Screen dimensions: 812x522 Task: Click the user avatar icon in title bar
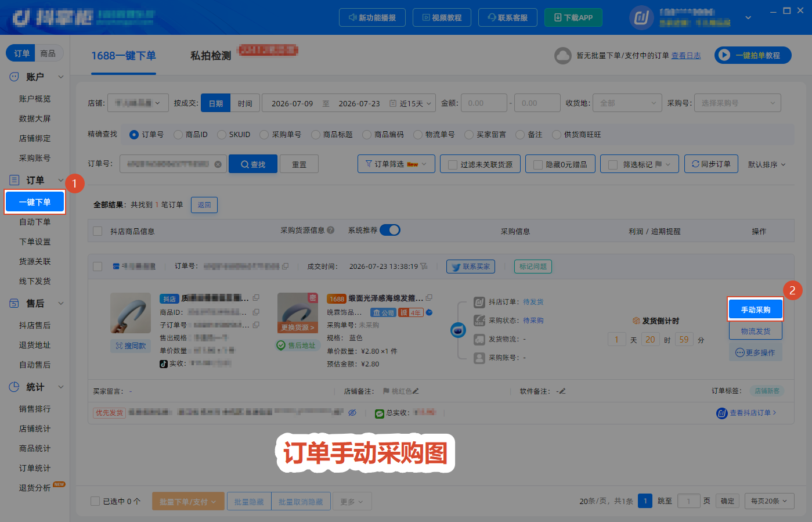pos(641,18)
